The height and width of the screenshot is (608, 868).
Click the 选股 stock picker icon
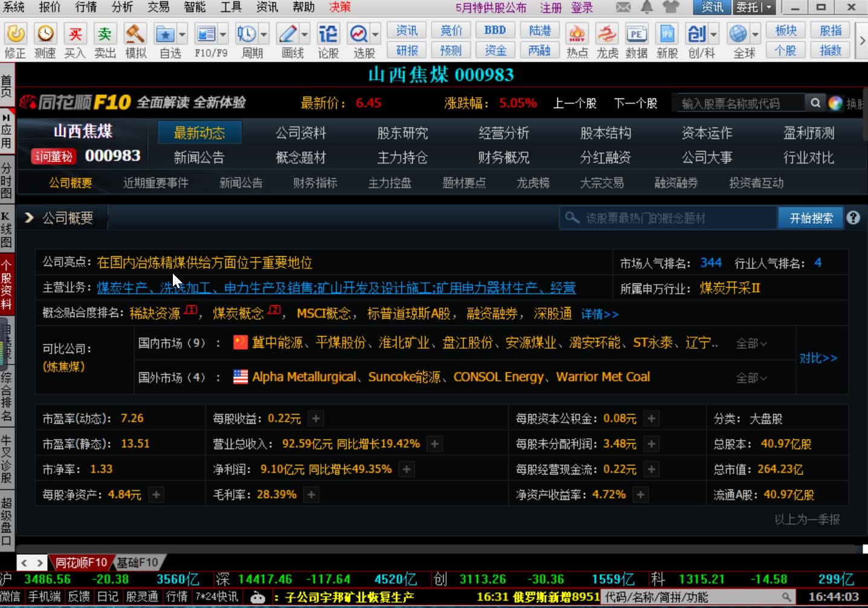[x=359, y=34]
